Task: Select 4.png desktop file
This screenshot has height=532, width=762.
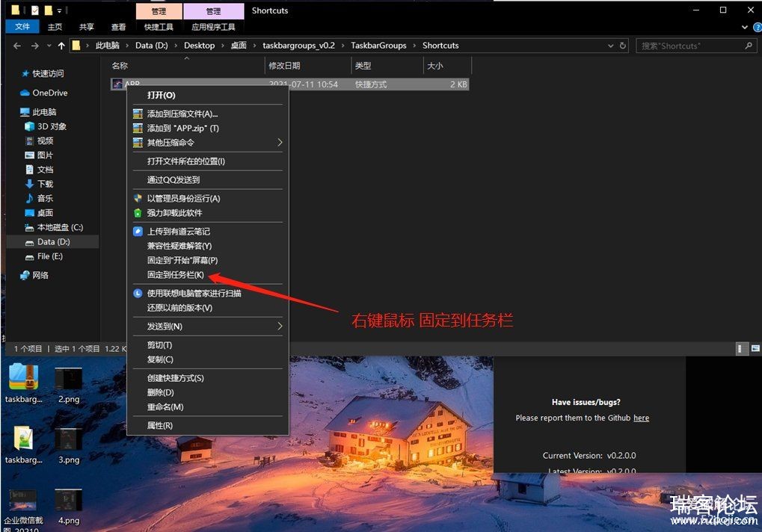Action: tap(69, 507)
